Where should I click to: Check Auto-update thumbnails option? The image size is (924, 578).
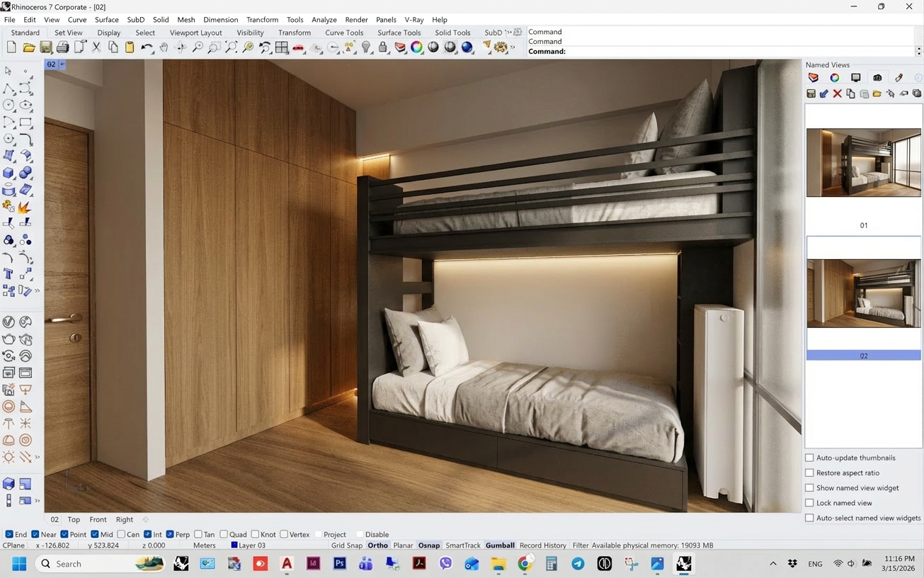(809, 458)
